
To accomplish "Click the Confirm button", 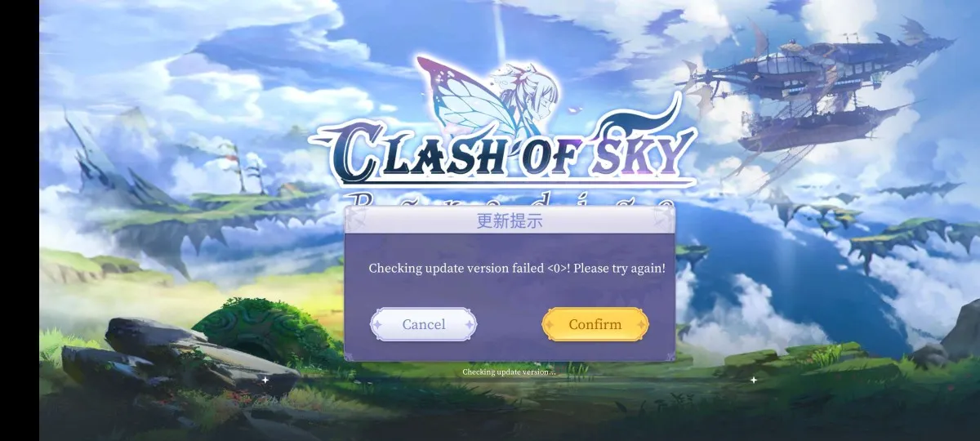I will coord(595,324).
